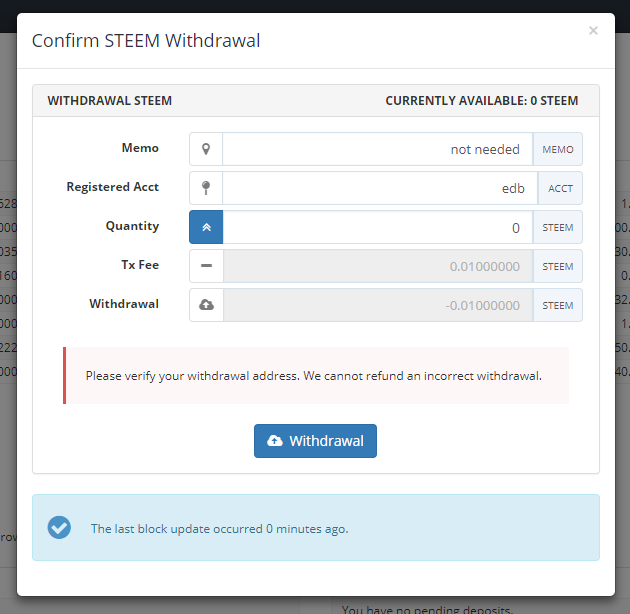Click the STEEM label next to Quantity
The width and height of the screenshot is (630, 614).
tap(557, 227)
